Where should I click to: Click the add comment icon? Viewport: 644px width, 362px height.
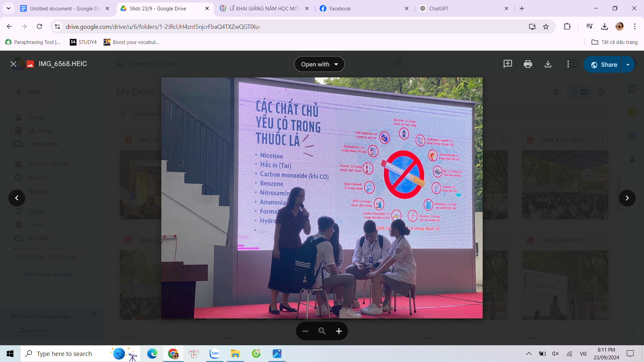[x=507, y=64]
